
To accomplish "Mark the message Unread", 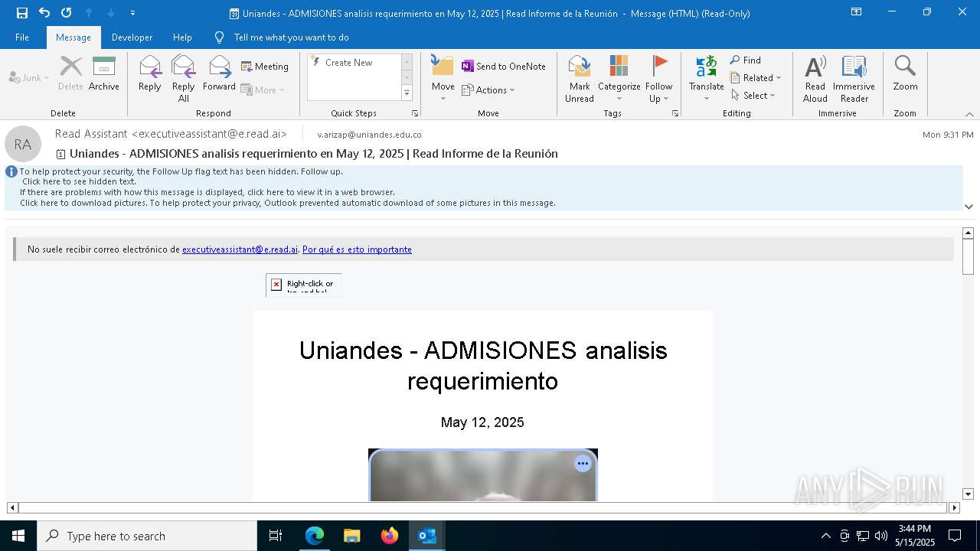I will (x=580, y=79).
